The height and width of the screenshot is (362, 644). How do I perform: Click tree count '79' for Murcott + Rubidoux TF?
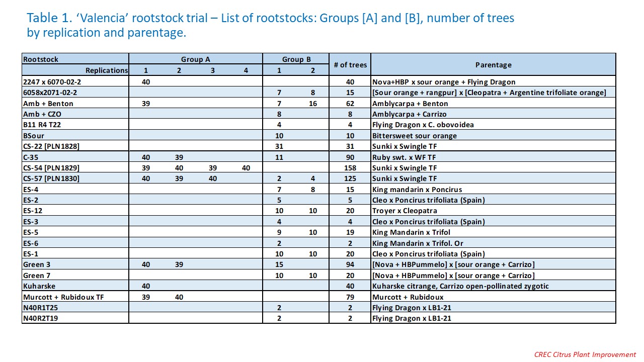click(350, 297)
